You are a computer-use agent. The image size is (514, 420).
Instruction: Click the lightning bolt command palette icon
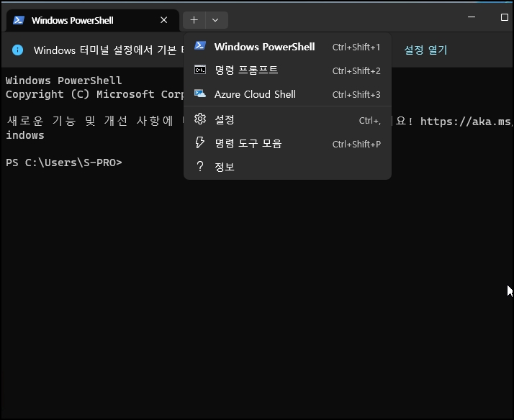pos(199,142)
